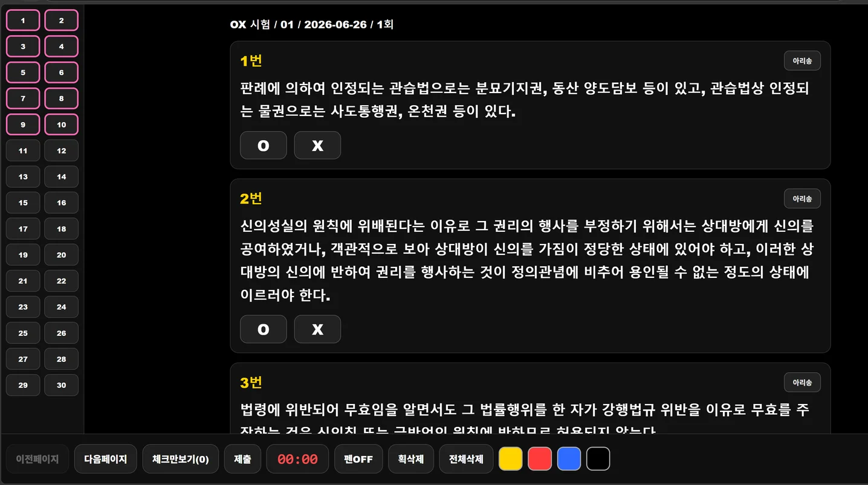Flag question 3번 with 아리송
This screenshot has width=868, height=485.
pos(802,382)
